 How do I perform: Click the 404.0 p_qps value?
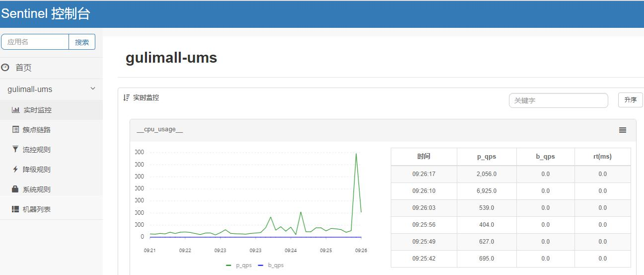[x=487, y=225]
